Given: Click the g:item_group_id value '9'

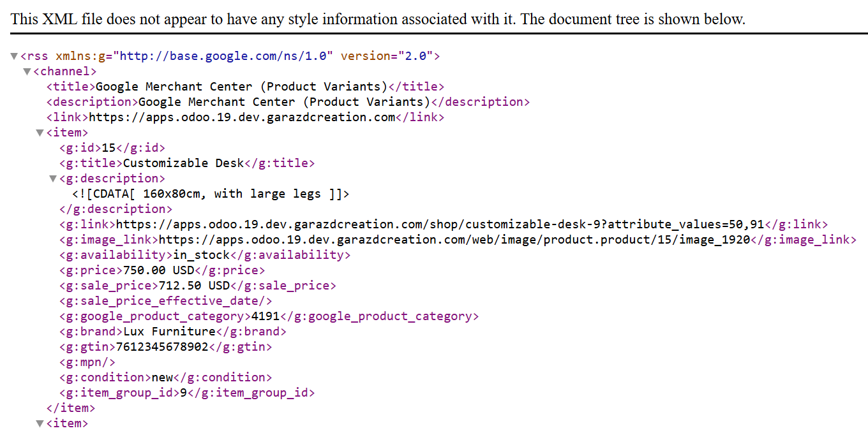Looking at the screenshot, I should point(184,393).
